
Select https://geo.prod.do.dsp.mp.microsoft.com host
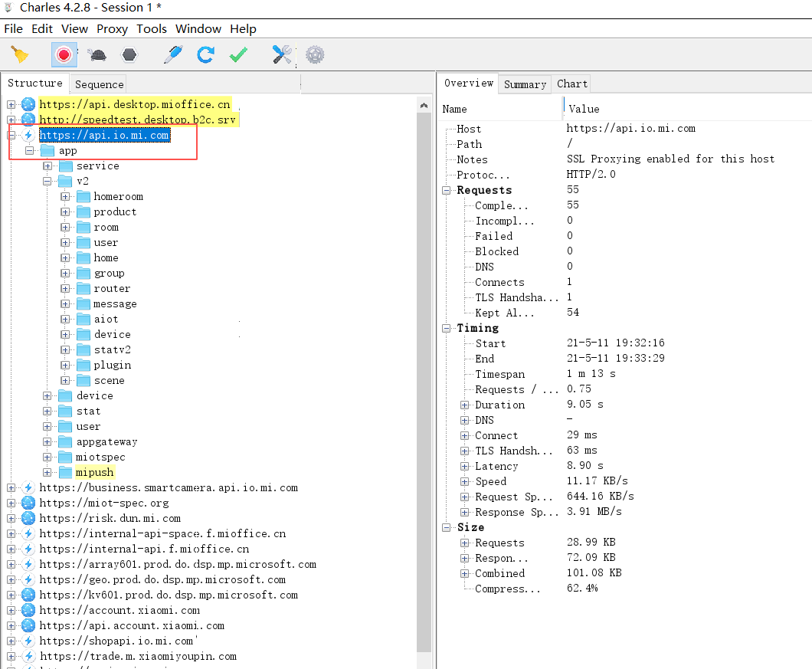162,579
